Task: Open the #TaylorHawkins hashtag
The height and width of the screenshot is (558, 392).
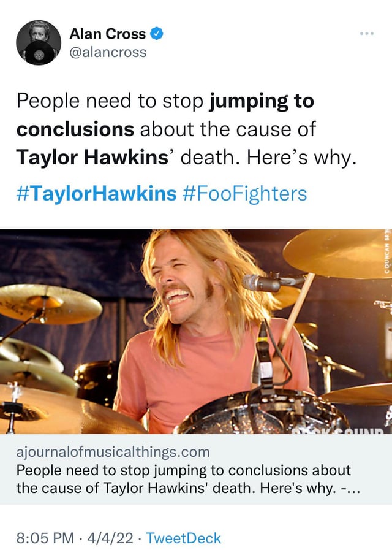Action: point(96,194)
